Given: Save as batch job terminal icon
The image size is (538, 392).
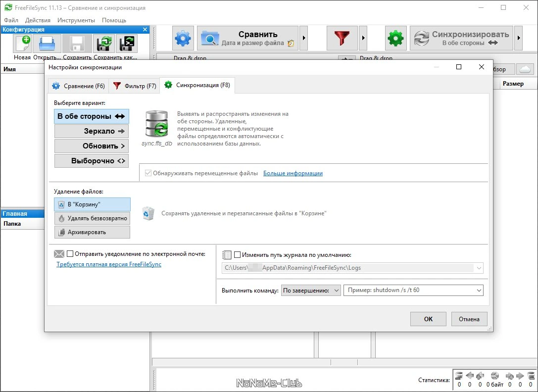Looking at the screenshot, I should [x=127, y=44].
